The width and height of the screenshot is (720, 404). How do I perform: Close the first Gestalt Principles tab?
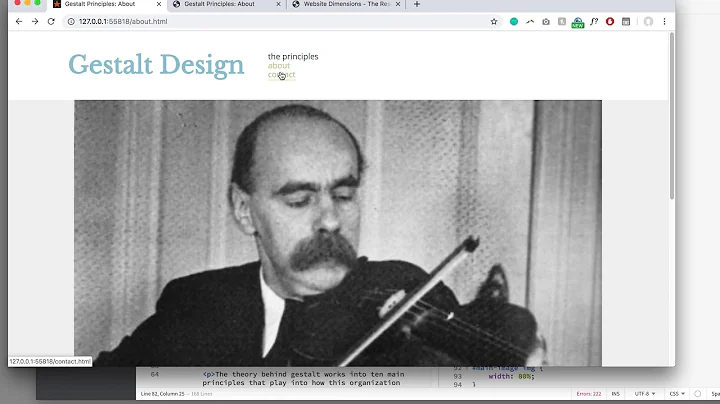(x=159, y=4)
